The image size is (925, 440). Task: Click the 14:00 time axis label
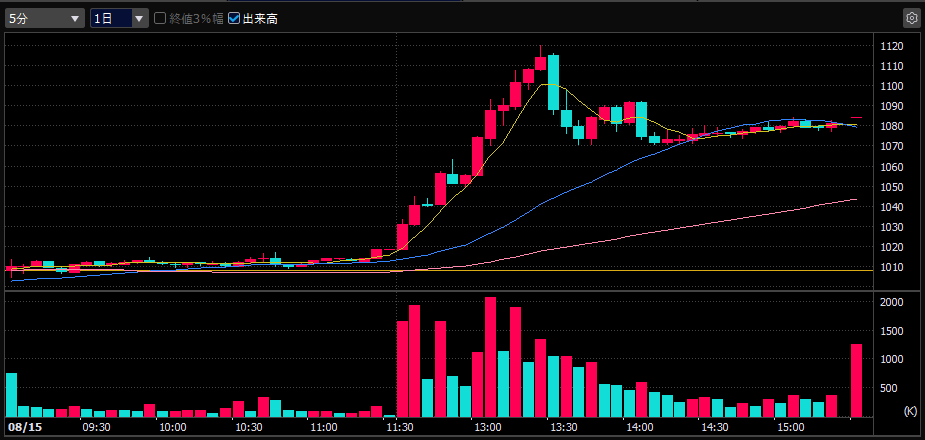639,426
